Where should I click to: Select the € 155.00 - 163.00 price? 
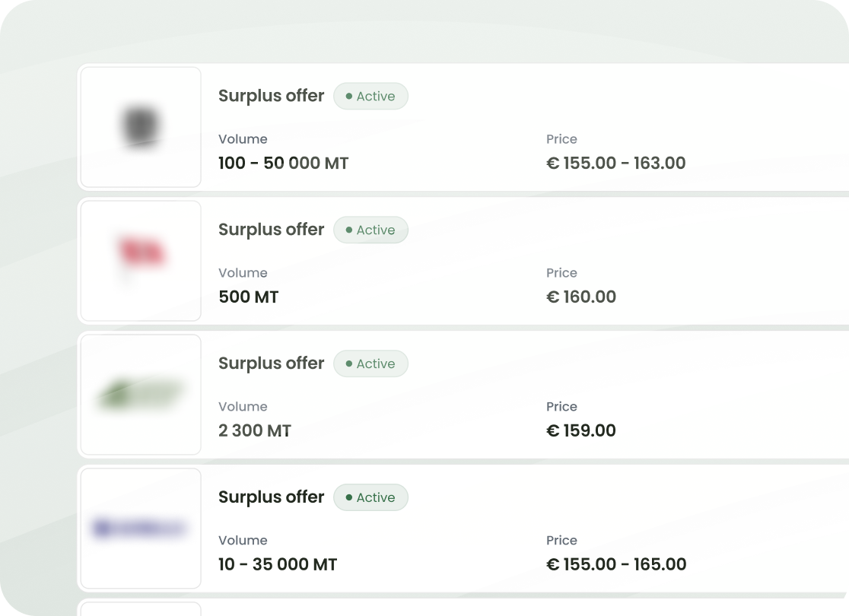[x=616, y=163]
